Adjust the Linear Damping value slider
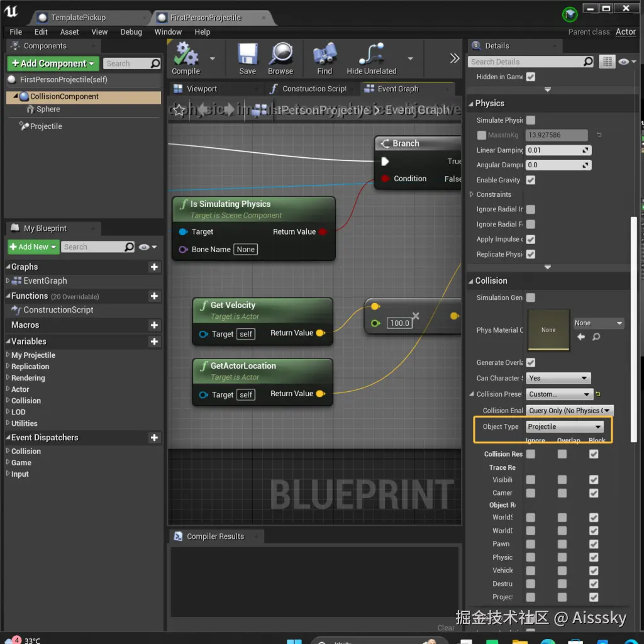Screen dimensions: 644x644 (x=558, y=150)
